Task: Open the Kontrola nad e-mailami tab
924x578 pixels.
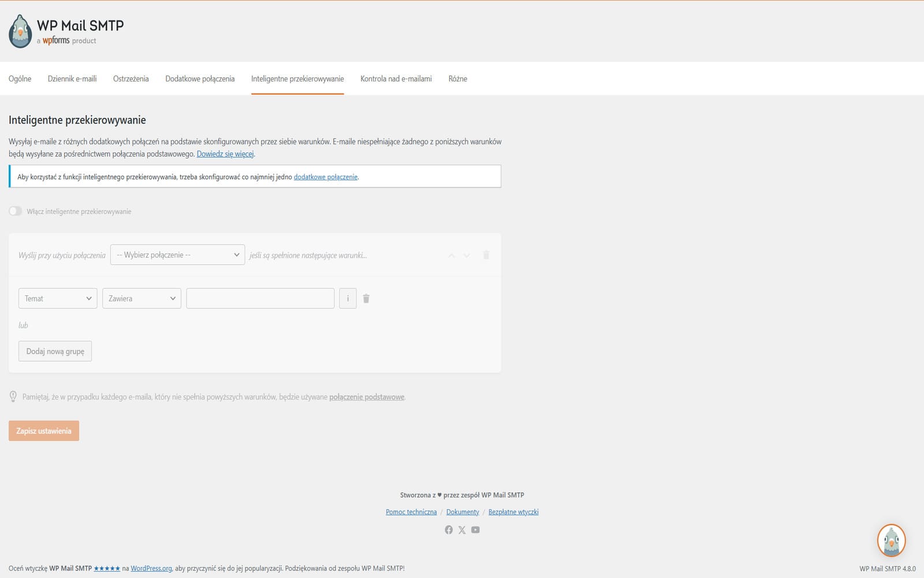Action: tap(396, 79)
